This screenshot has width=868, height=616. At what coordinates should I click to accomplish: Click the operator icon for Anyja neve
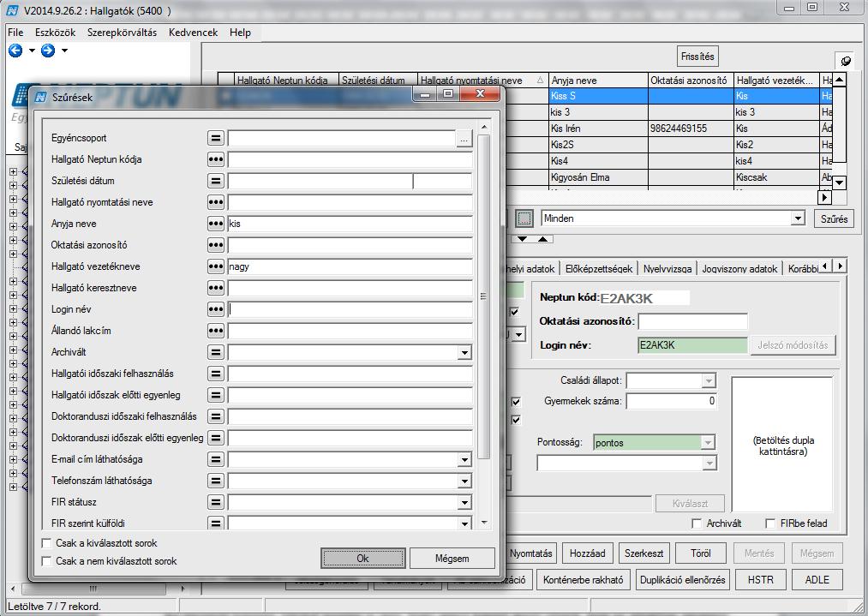pos(215,224)
